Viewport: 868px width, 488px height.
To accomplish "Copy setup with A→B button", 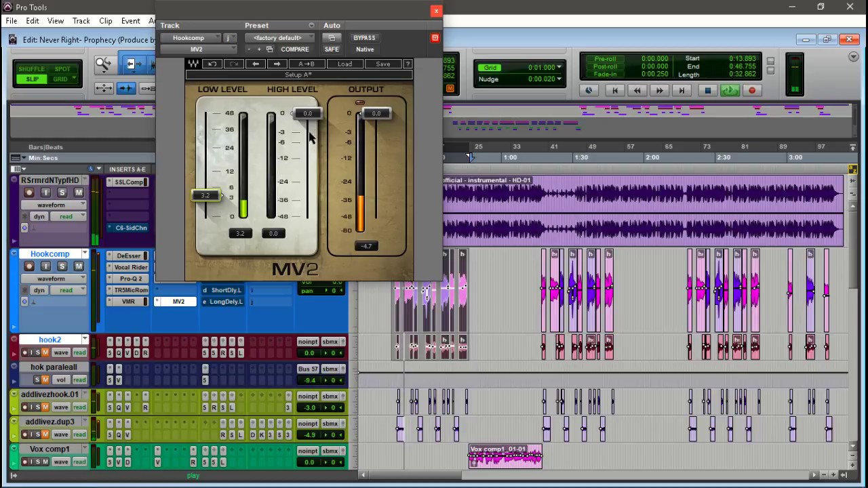I will (x=306, y=64).
